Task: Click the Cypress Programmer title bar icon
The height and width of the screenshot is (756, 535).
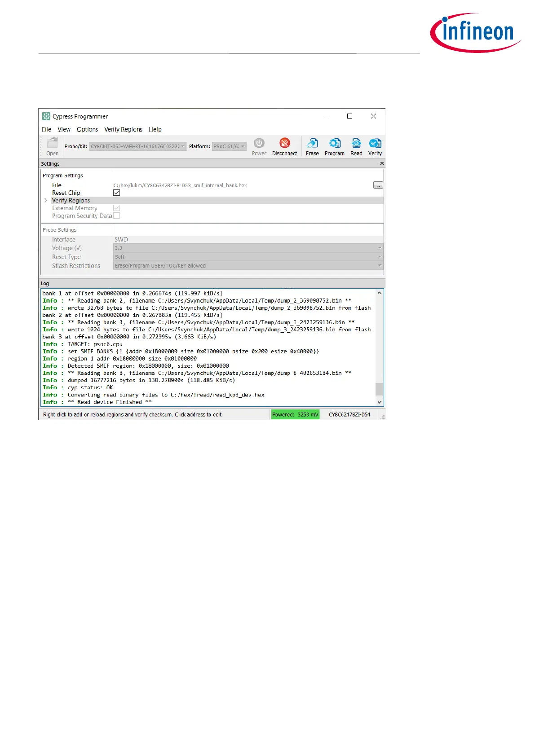Action: [x=46, y=116]
